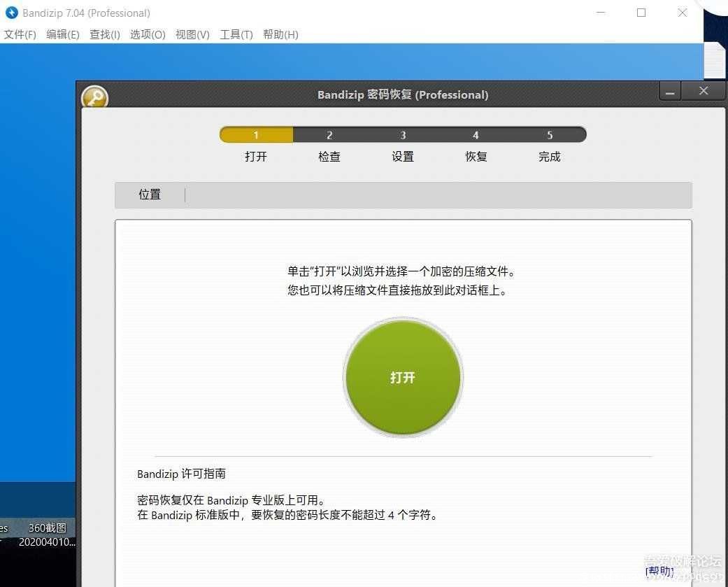
Task: Open the 选项(O) menu
Action: point(148,35)
